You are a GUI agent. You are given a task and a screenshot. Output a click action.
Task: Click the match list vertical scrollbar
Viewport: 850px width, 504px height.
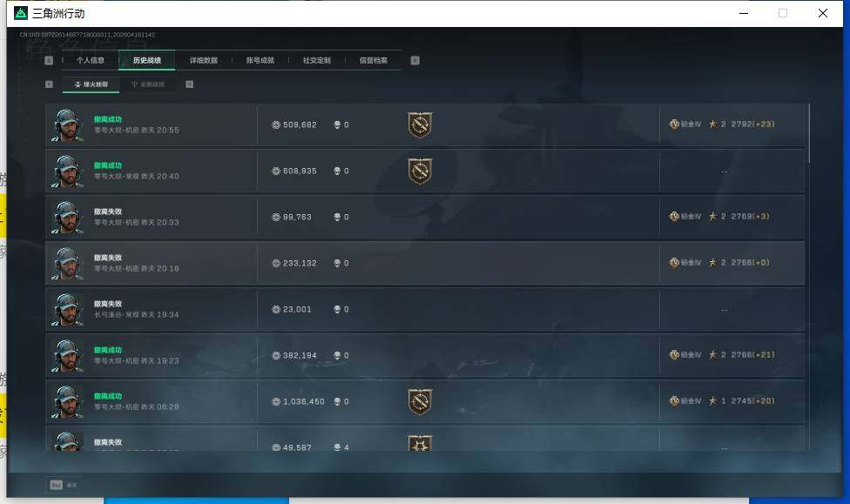click(x=809, y=133)
